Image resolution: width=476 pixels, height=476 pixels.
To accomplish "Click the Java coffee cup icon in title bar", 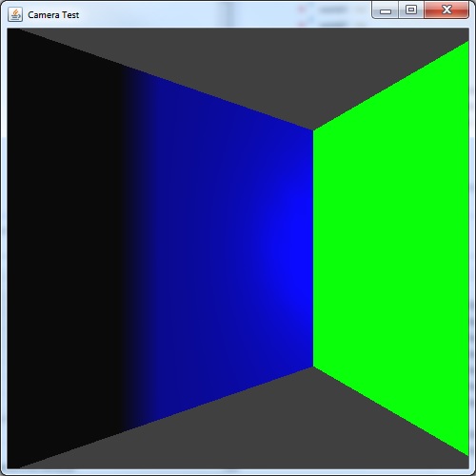I will tap(15, 14).
